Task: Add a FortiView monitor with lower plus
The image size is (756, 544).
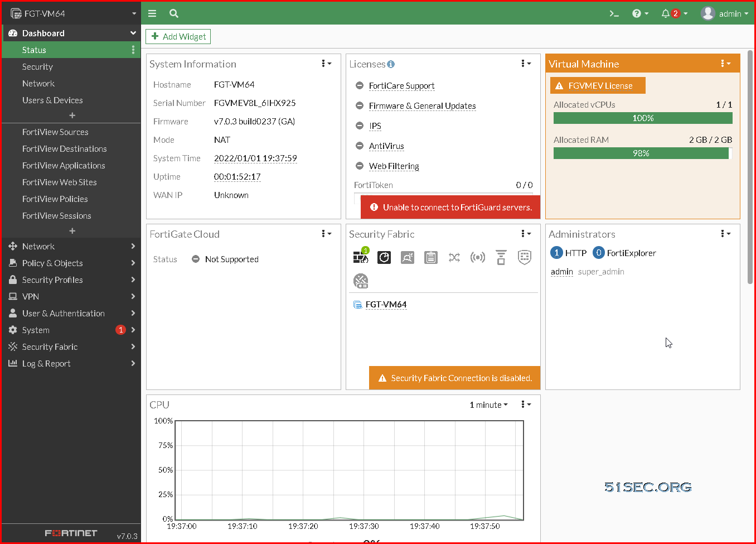Action: 72,230
